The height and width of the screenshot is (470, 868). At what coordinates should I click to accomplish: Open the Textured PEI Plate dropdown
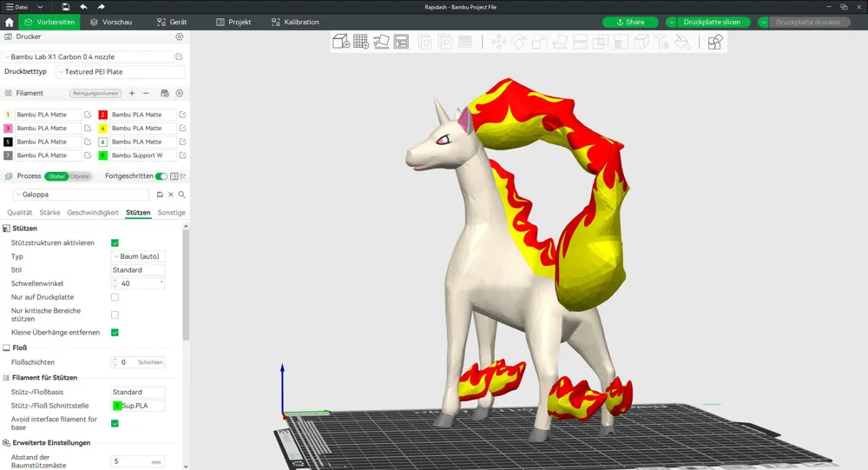(120, 71)
